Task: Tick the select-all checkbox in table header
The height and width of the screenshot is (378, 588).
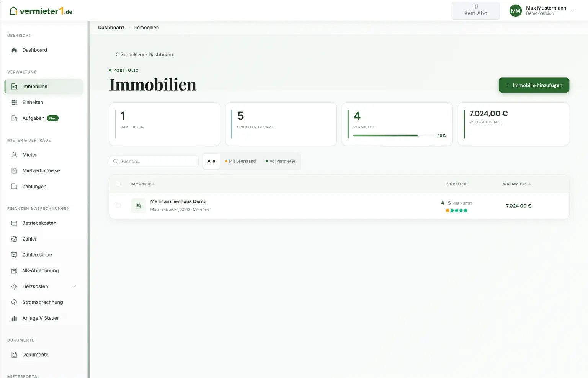Action: pos(118,184)
